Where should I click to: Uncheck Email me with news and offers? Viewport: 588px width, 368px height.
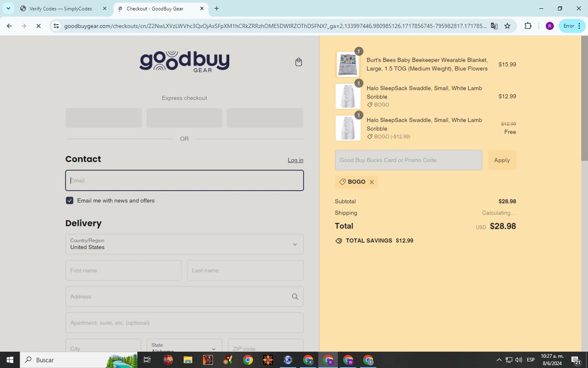click(70, 200)
